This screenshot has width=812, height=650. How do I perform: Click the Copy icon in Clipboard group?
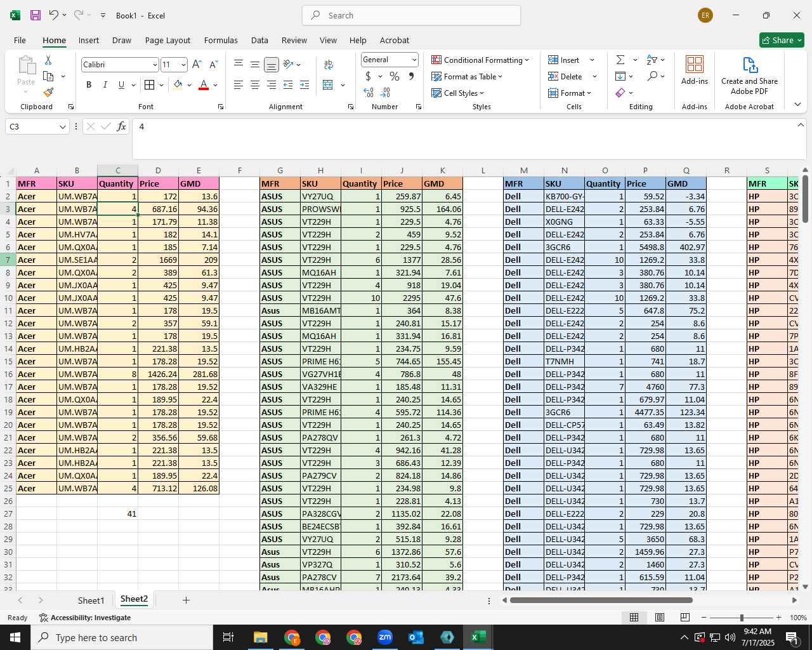click(48, 76)
